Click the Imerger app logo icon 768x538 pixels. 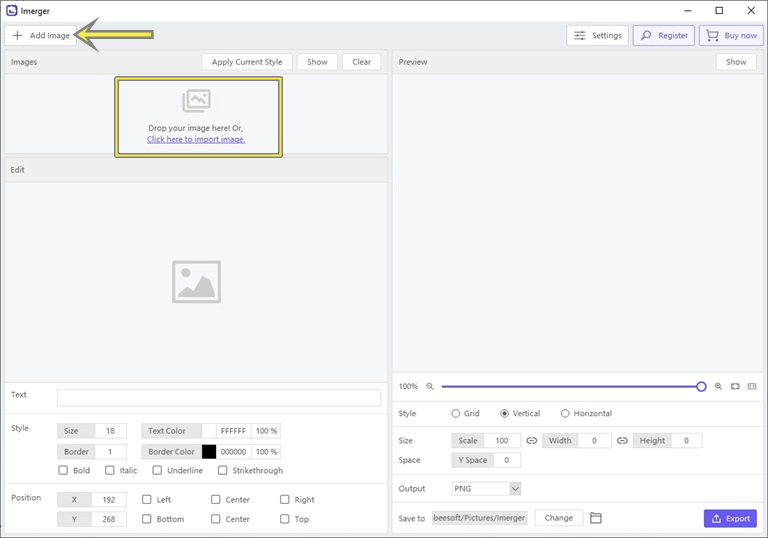coord(11,10)
